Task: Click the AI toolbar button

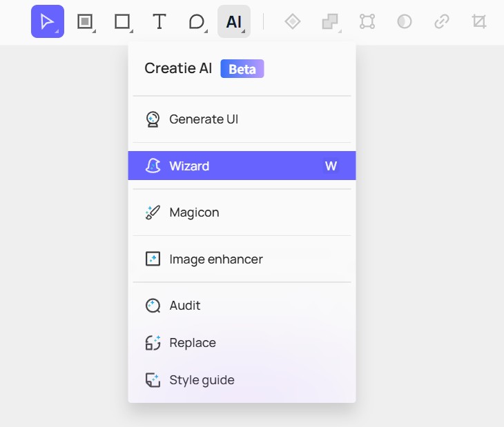Action: (234, 21)
